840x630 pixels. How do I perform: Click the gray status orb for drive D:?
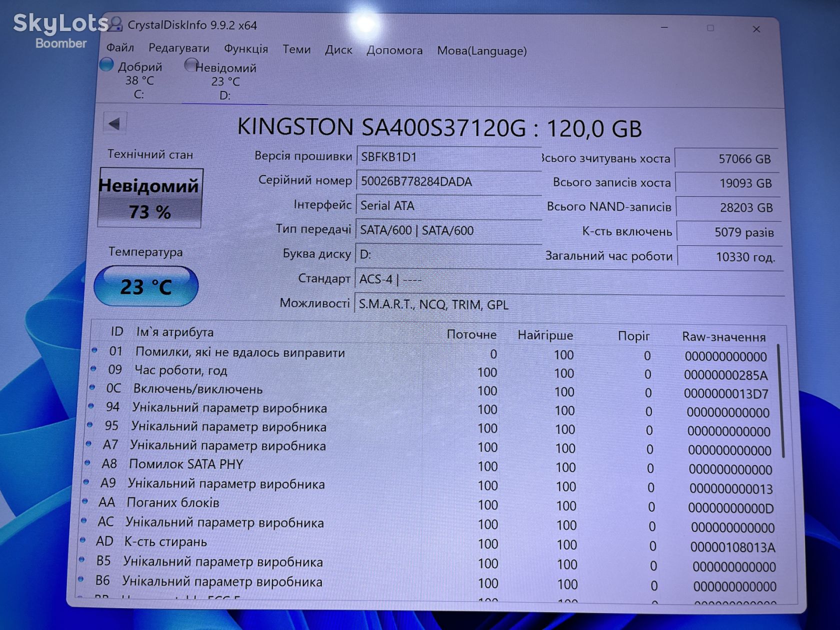pos(190,65)
